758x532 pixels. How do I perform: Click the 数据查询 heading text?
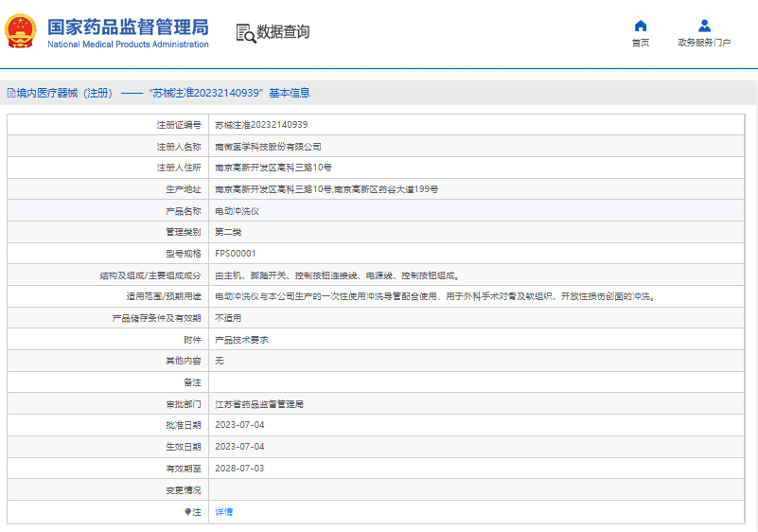click(283, 32)
